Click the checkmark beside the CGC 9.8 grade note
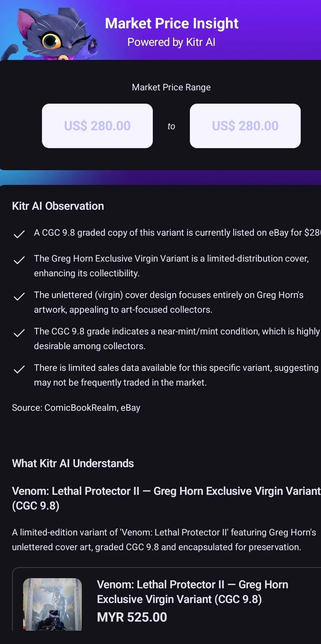321x644 pixels. [19, 333]
